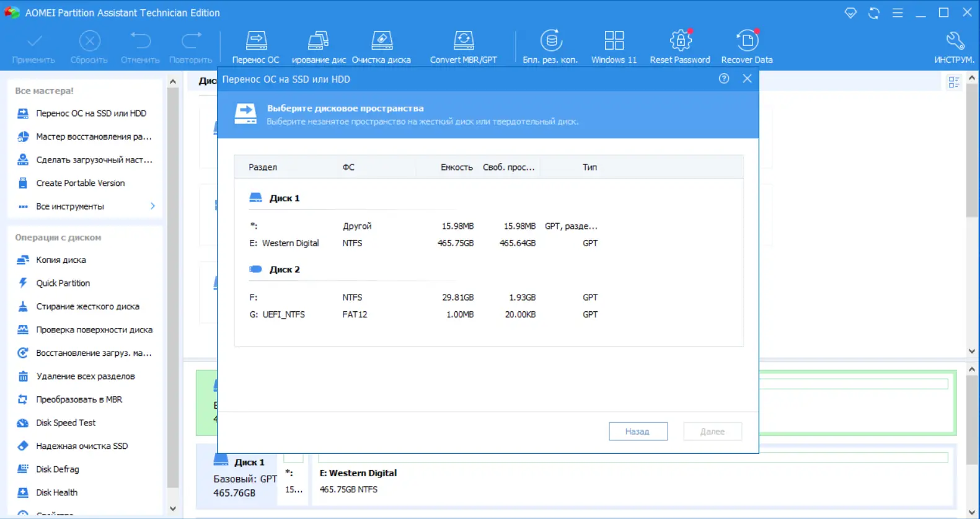Image resolution: width=980 pixels, height=519 pixels.
Task: Click the left sidebar scrollbar thumb
Action: 173,288
